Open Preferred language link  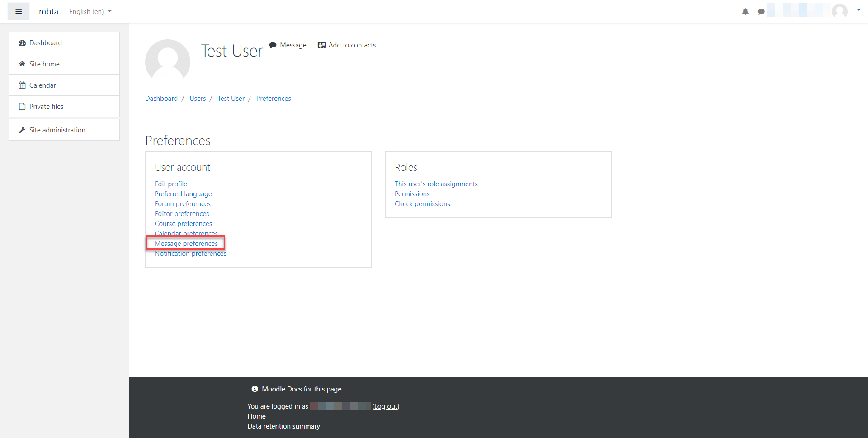pyautogui.click(x=183, y=194)
